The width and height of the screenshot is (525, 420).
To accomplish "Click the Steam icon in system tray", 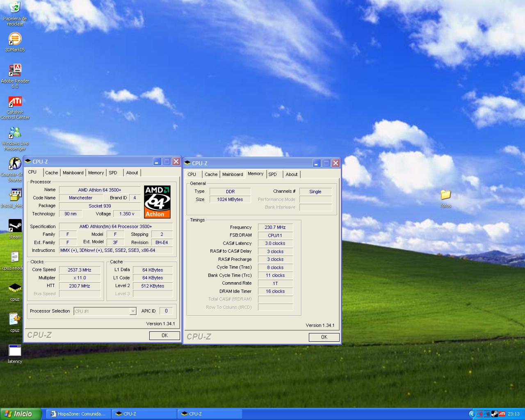I will pos(494,414).
